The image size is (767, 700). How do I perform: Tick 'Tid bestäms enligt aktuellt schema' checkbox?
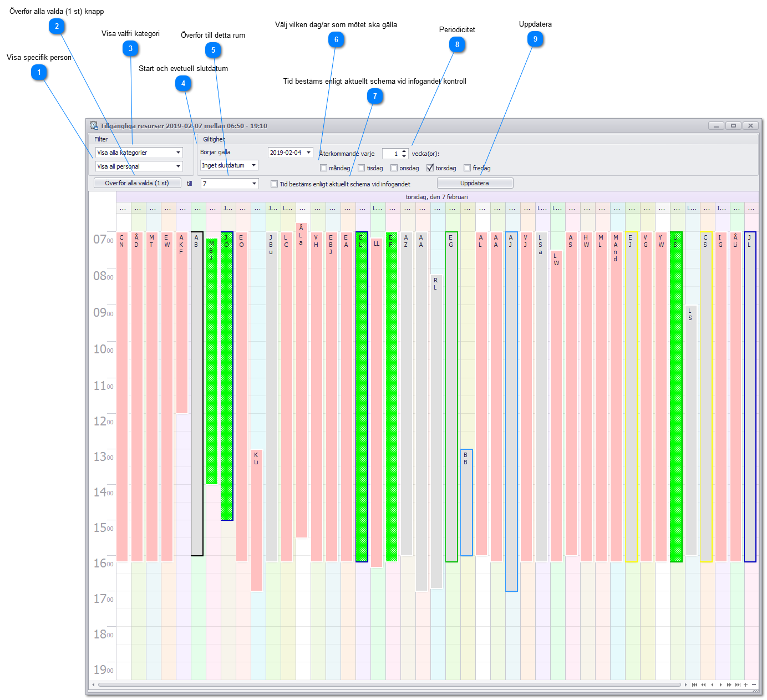click(274, 184)
